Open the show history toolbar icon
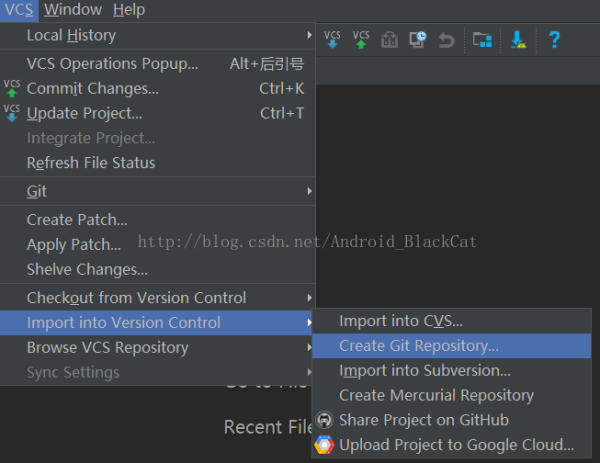 coord(418,40)
